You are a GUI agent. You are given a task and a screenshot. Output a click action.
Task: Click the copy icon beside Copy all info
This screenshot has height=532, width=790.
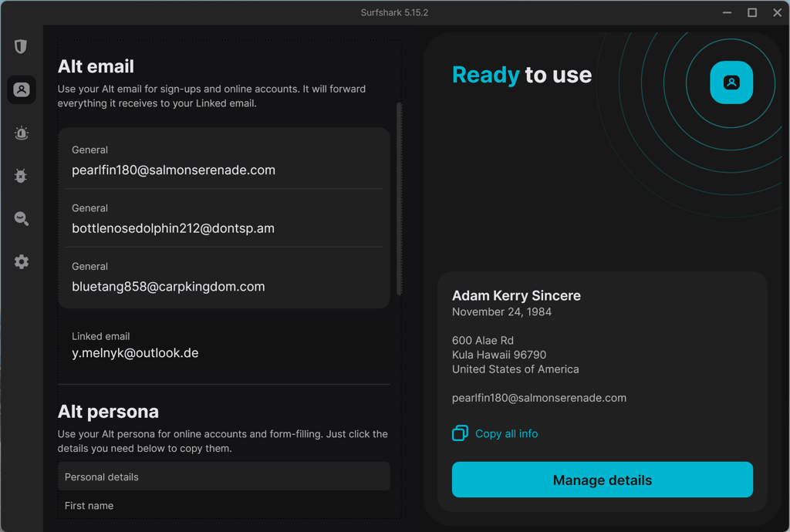(460, 433)
